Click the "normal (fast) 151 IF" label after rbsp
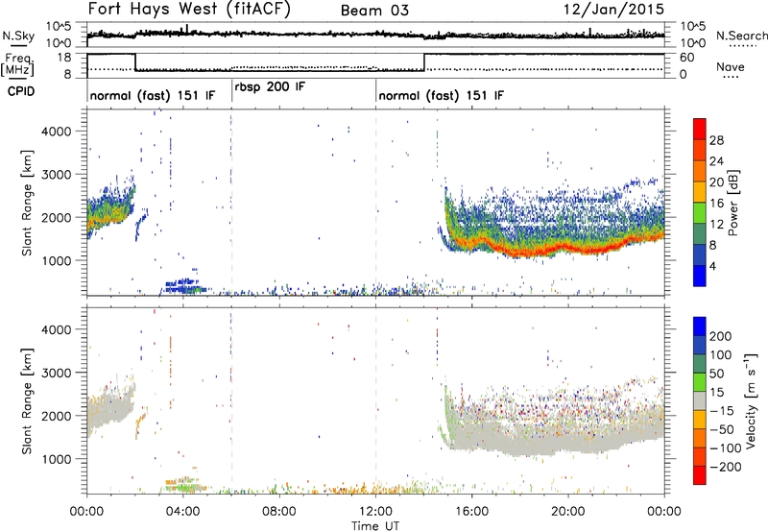 pyautogui.click(x=441, y=95)
